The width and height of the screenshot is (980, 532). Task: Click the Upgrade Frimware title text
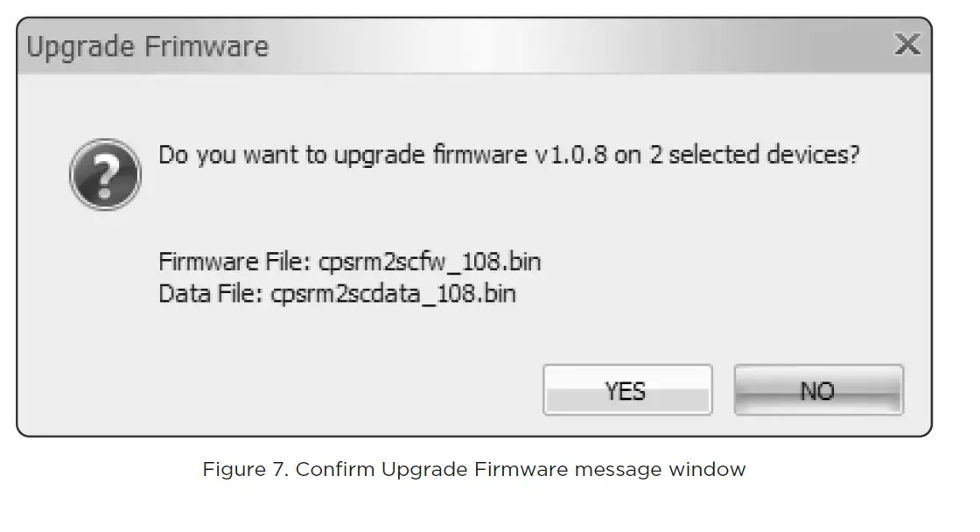[x=147, y=46]
